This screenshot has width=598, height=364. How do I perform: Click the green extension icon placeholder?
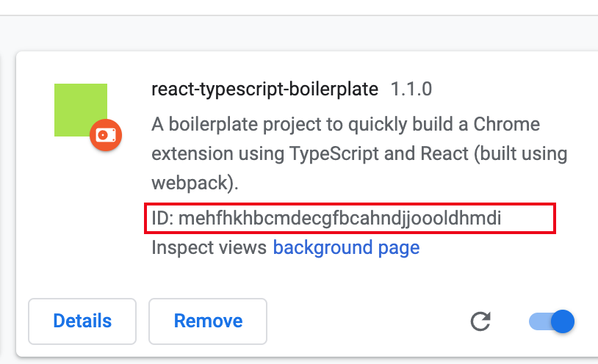pyautogui.click(x=81, y=110)
